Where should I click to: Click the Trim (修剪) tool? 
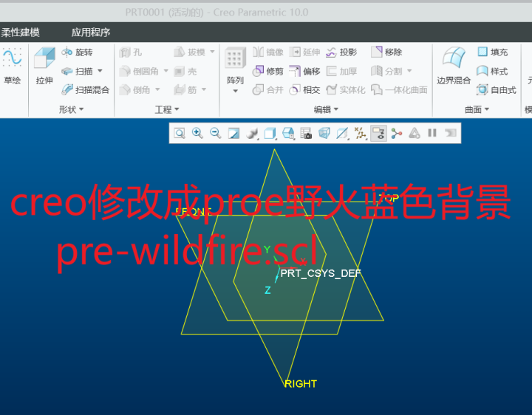tap(268, 71)
